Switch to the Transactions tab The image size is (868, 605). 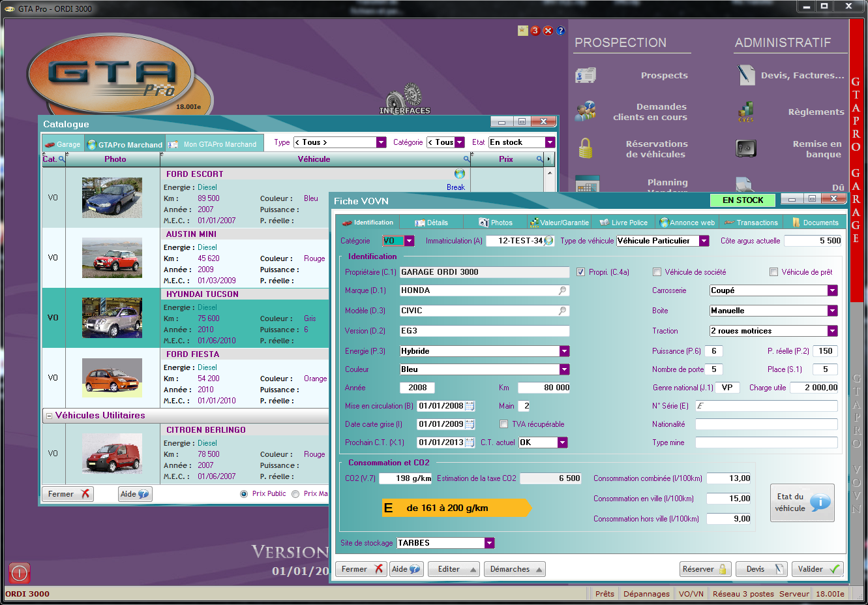pos(751,223)
